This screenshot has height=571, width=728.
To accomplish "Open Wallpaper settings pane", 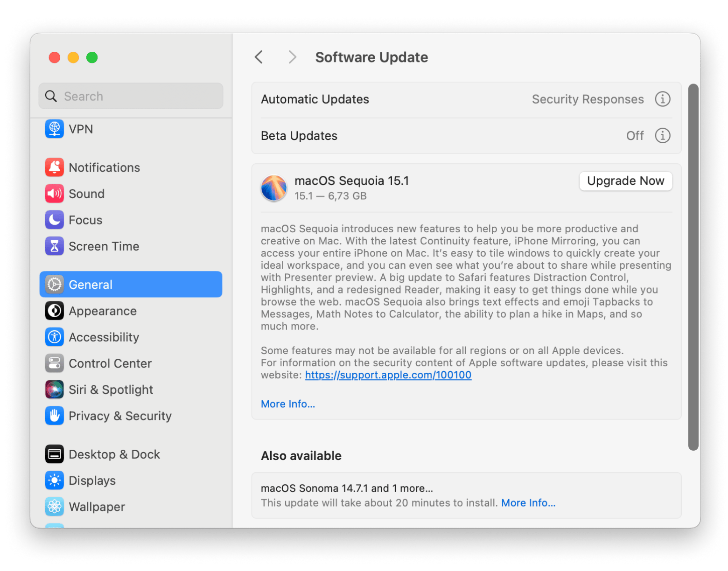I will point(131,507).
